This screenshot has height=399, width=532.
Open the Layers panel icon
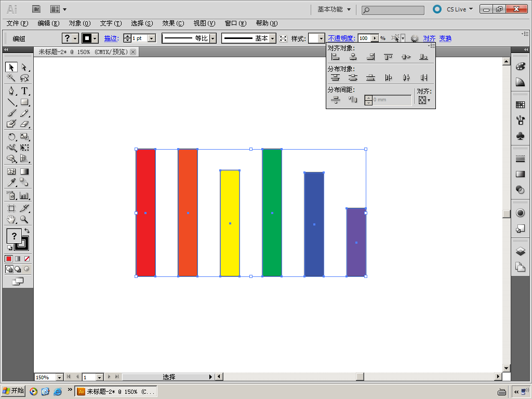click(521, 251)
